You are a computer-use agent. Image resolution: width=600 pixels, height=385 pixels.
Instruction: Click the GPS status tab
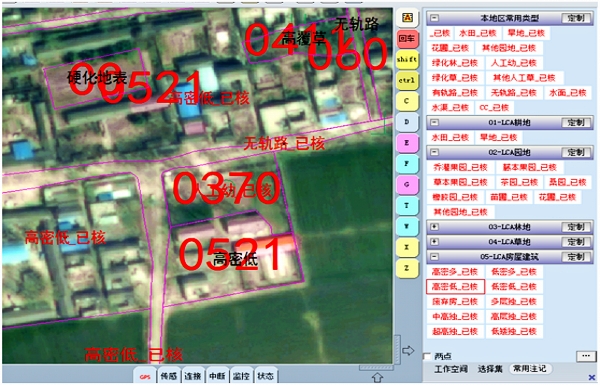click(145, 377)
